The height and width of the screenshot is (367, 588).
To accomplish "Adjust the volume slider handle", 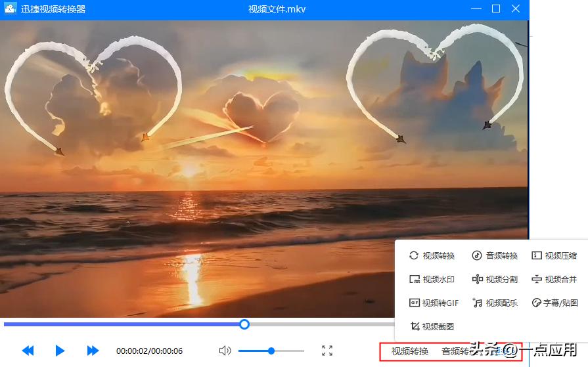I will (271, 351).
